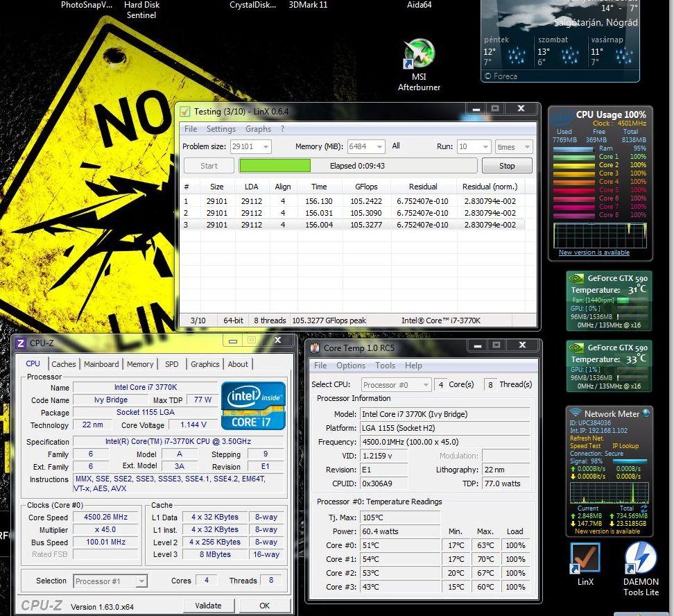Click the Core #1 54°C temperature reading
Screen dimensions: 674x616
click(399, 559)
